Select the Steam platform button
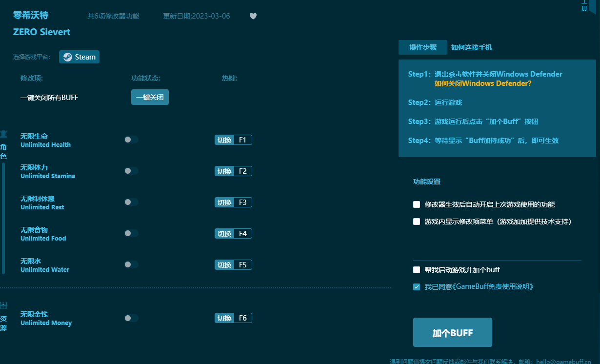 [80, 57]
